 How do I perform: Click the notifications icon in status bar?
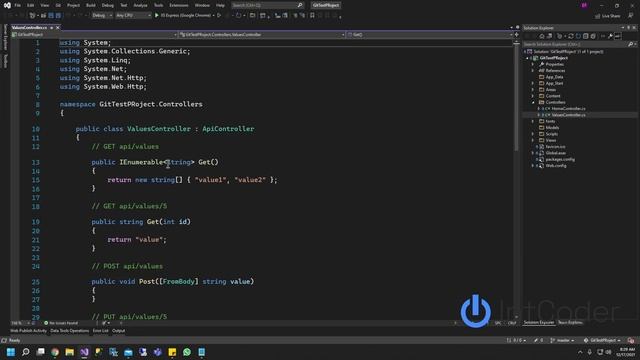tap(631, 340)
